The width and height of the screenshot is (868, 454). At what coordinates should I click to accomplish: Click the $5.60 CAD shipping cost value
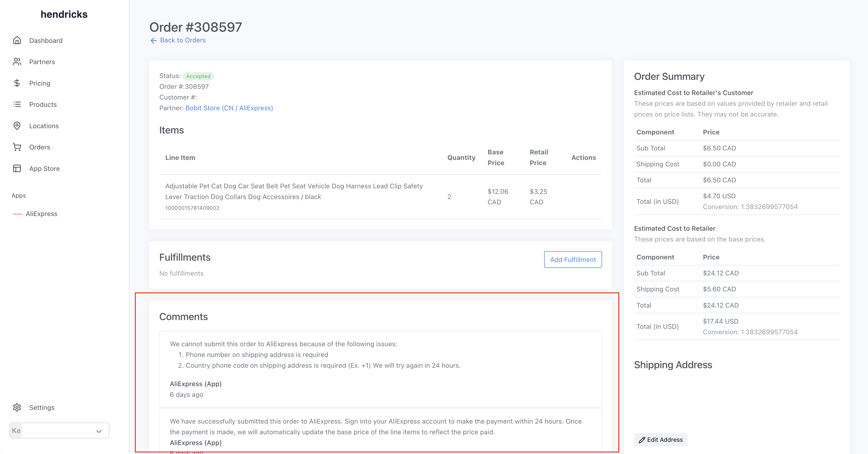(719, 289)
